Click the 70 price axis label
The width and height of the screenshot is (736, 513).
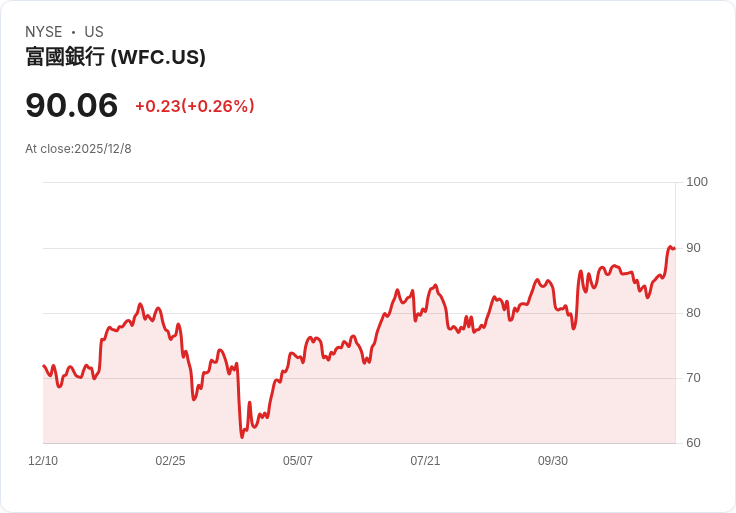(x=693, y=378)
